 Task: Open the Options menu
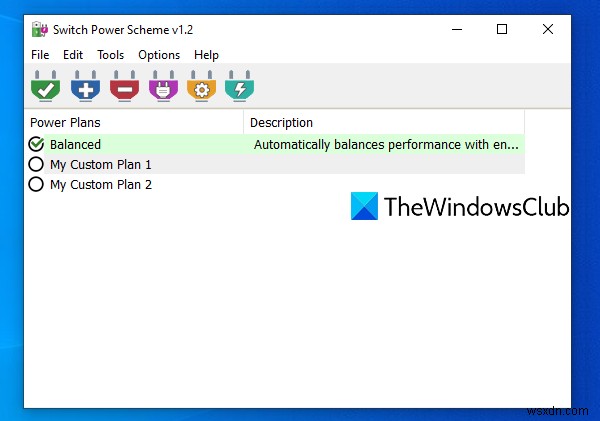tap(159, 55)
